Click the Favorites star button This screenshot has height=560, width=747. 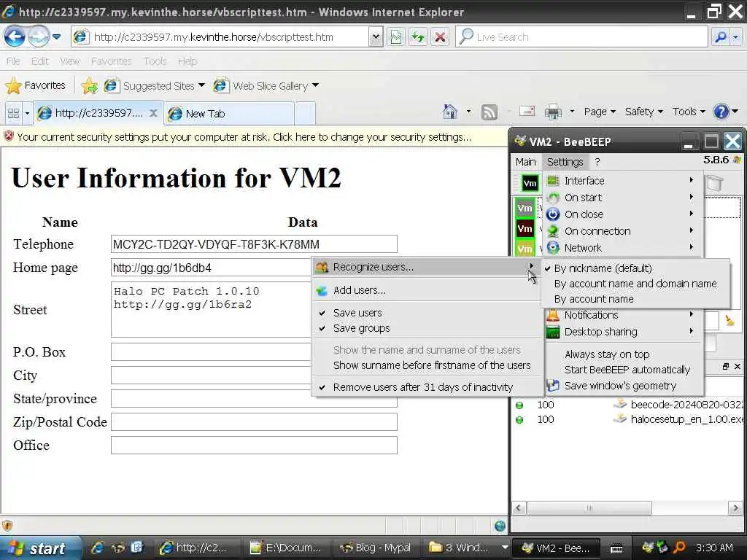pyautogui.click(x=35, y=86)
